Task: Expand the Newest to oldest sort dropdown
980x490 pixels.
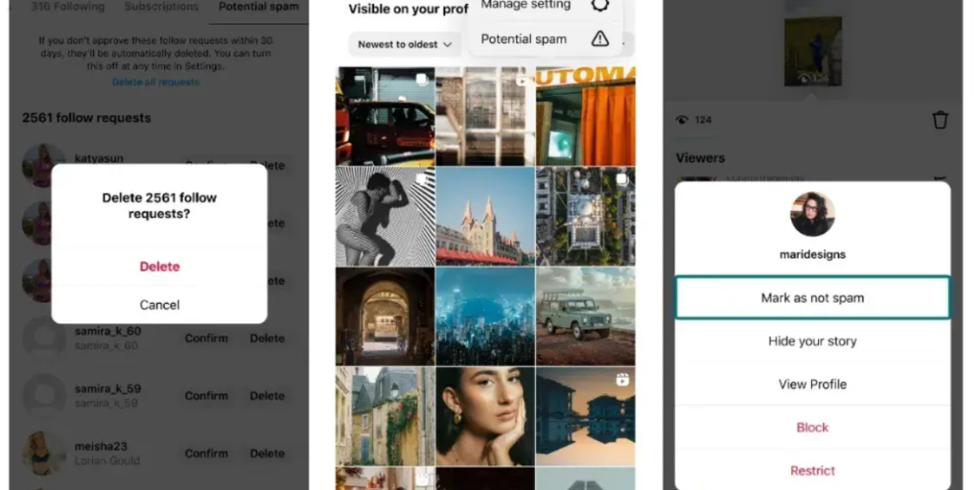Action: coord(405,44)
